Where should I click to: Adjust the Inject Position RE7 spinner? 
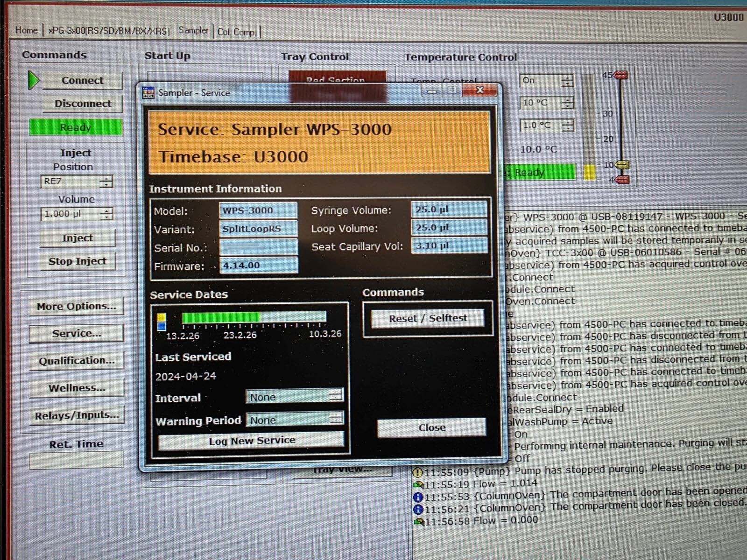(106, 182)
